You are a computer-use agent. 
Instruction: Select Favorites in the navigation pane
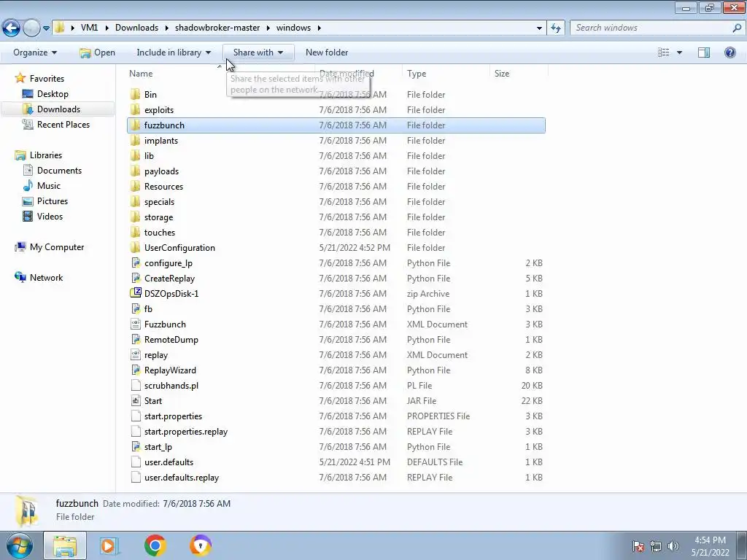(x=47, y=79)
